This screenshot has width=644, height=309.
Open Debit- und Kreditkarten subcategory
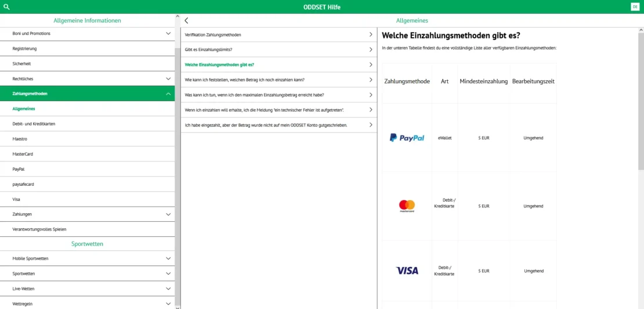[x=87, y=124]
